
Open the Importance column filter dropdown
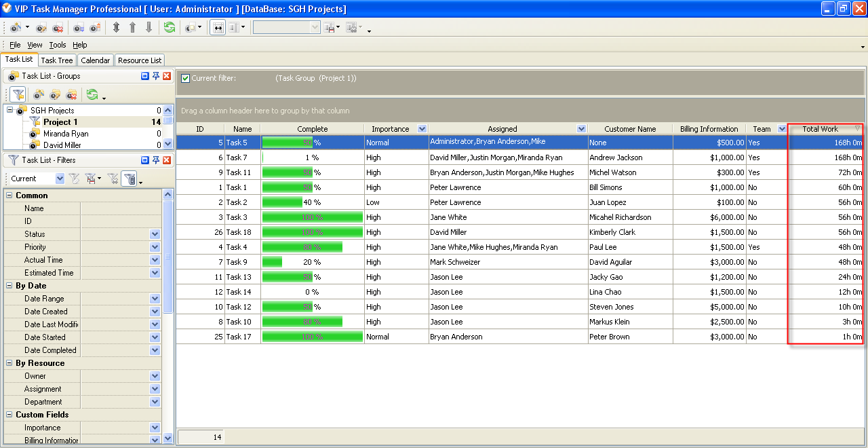[x=422, y=129]
